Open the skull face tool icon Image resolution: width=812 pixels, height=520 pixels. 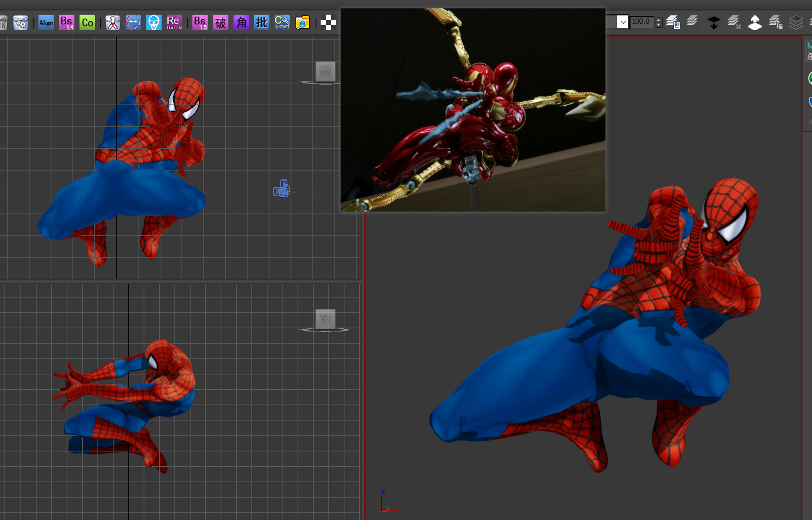pos(154,22)
